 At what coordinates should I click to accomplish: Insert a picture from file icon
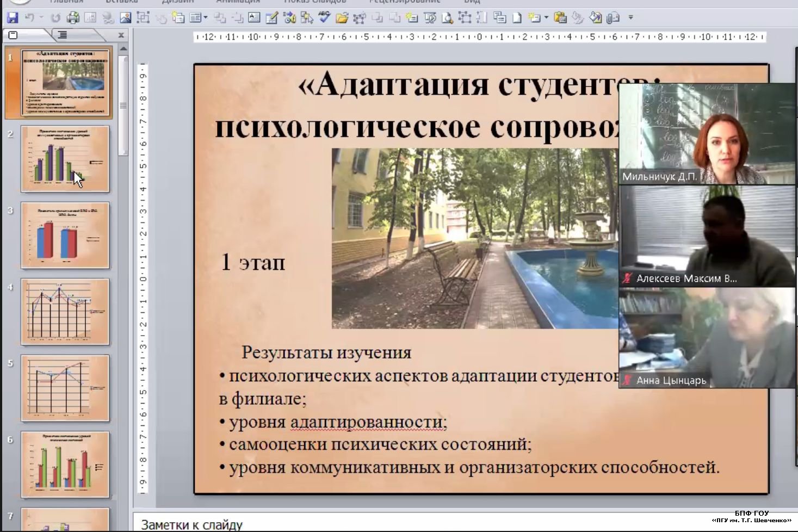pos(126,18)
